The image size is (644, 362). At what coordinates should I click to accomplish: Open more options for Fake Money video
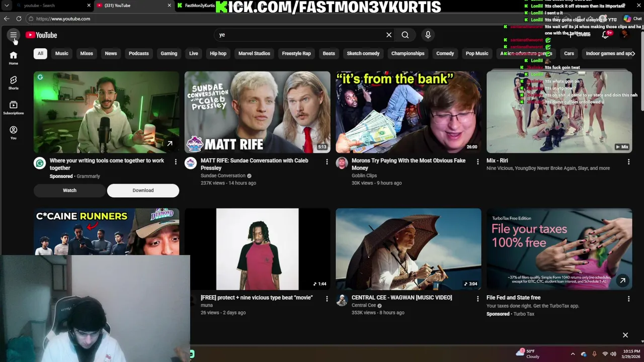(x=477, y=161)
